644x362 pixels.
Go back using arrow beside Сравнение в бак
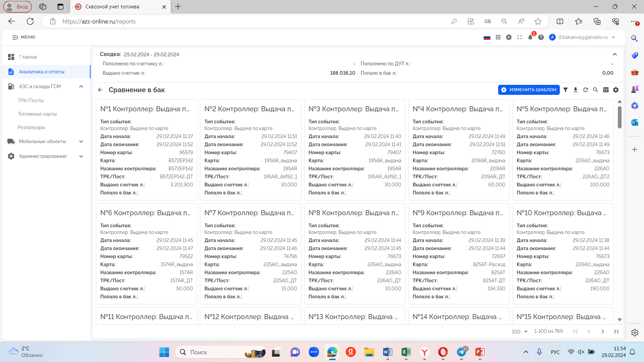pyautogui.click(x=100, y=90)
